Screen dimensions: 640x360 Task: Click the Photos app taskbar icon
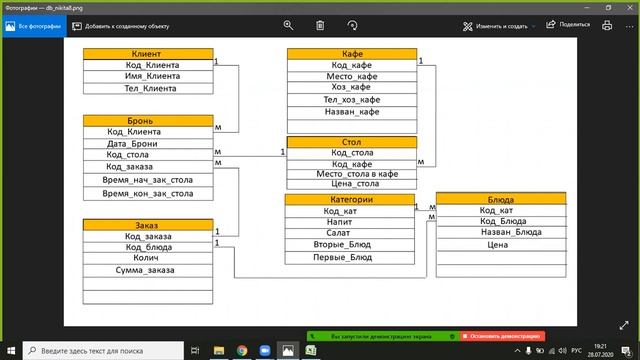[288, 351]
